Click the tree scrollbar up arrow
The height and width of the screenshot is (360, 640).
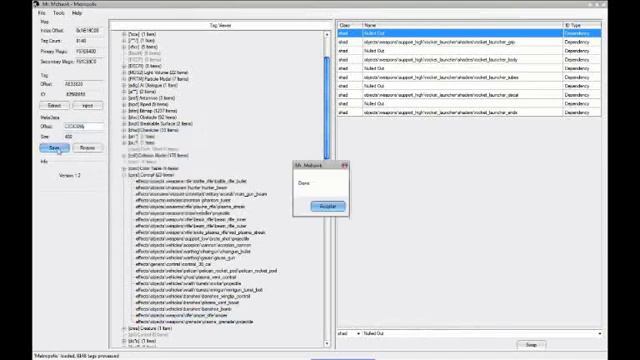pos(327,35)
